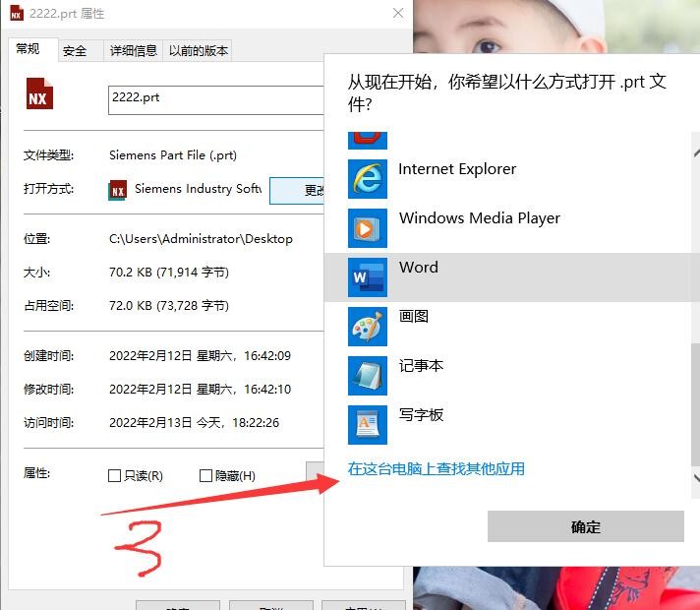Select the Internet Explorer icon
Image resolution: width=700 pixels, height=610 pixels.
coord(368,178)
